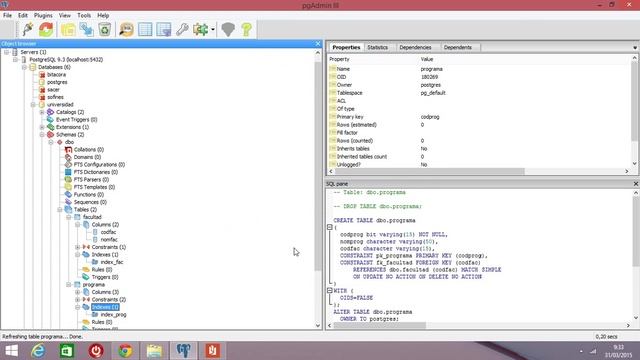Select the index_prog index
Image resolution: width=640 pixels, height=360 pixels.
click(x=113, y=315)
